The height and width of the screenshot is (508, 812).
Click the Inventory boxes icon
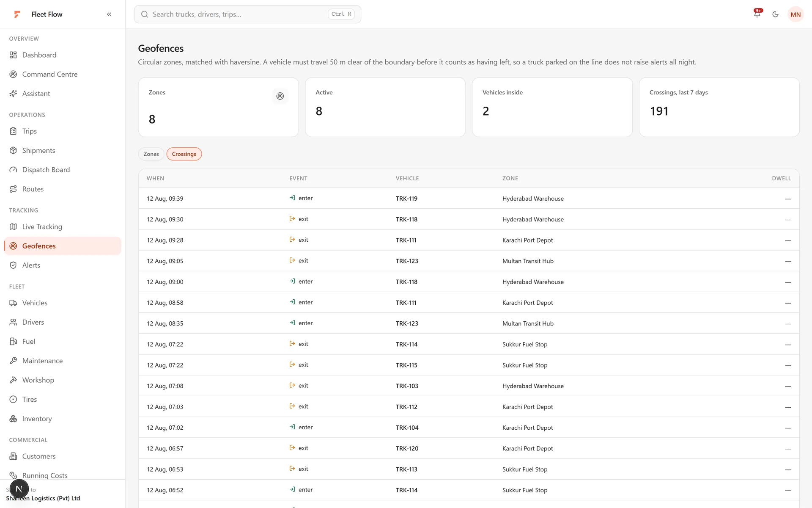point(14,419)
